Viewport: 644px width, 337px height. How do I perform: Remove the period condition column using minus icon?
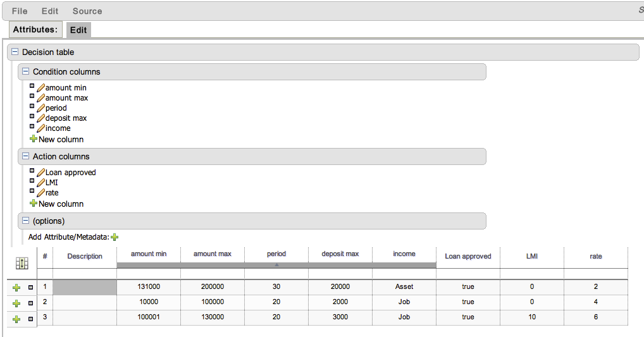pos(32,106)
